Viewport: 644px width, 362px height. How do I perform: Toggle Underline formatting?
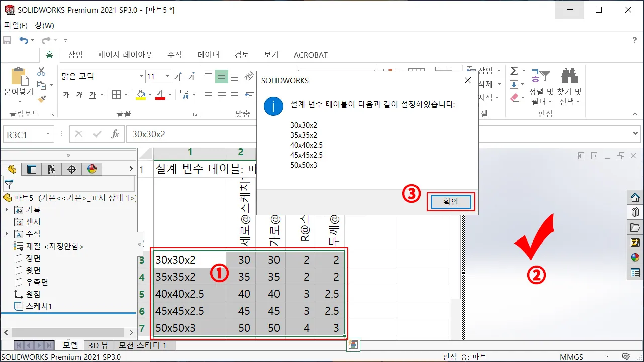point(92,94)
